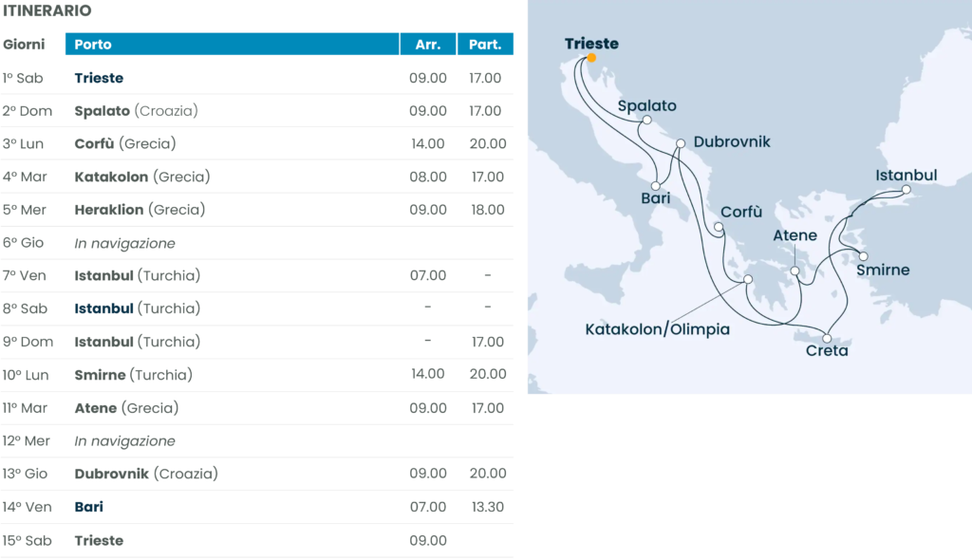972x560 pixels.
Task: Click the Bari port marker on map
Action: (656, 186)
